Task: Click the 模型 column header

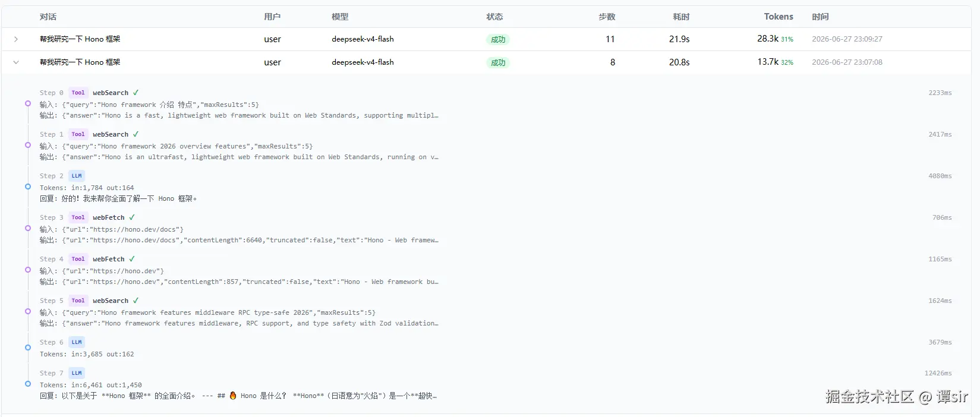Action: [x=340, y=17]
